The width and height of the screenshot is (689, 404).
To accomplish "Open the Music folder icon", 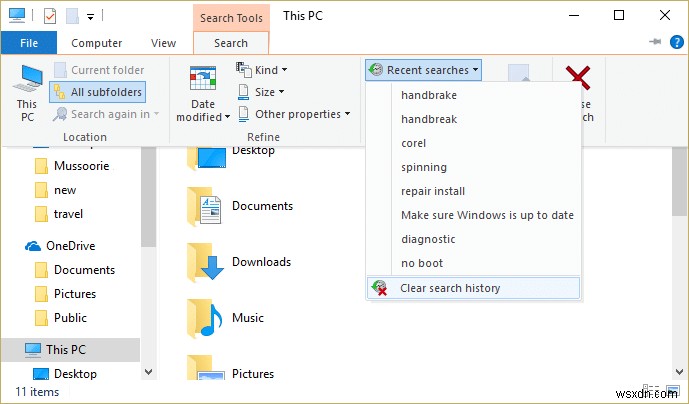I will [x=204, y=319].
